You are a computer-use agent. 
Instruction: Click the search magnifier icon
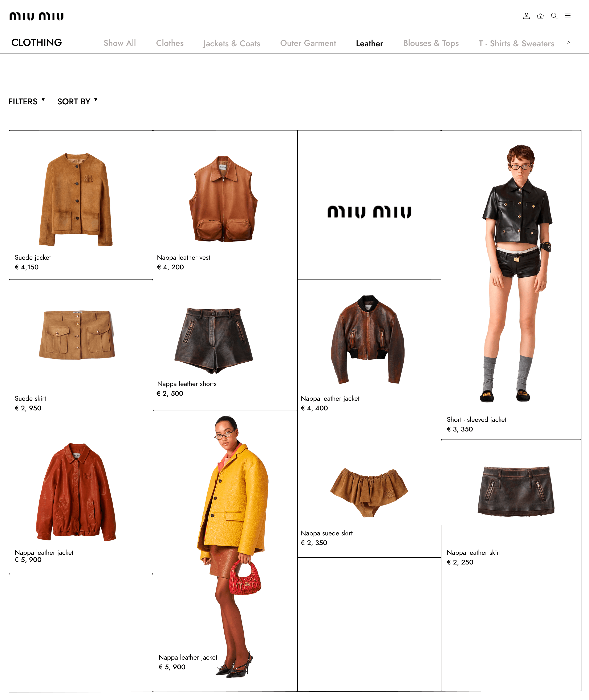pyautogui.click(x=554, y=16)
